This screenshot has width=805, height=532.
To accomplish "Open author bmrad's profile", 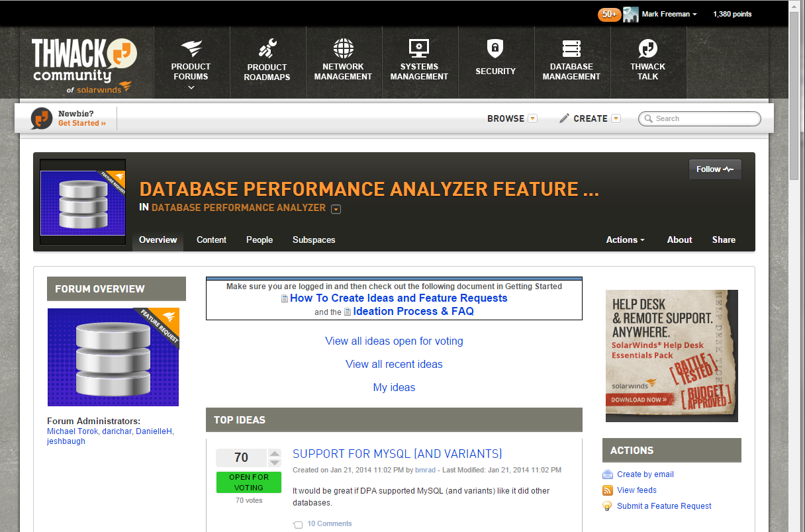I will [x=424, y=470].
